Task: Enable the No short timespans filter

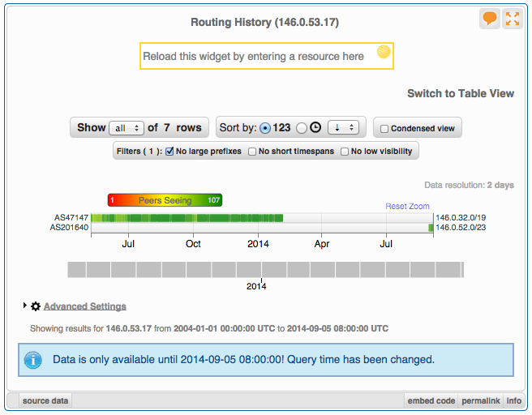Action: (x=252, y=152)
